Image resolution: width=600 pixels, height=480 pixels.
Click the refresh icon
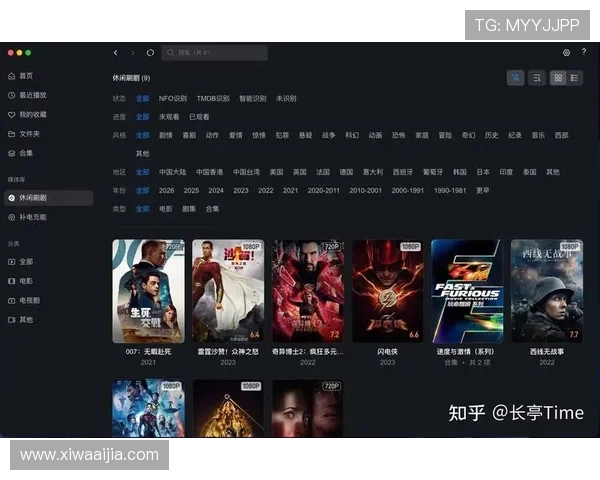point(150,53)
